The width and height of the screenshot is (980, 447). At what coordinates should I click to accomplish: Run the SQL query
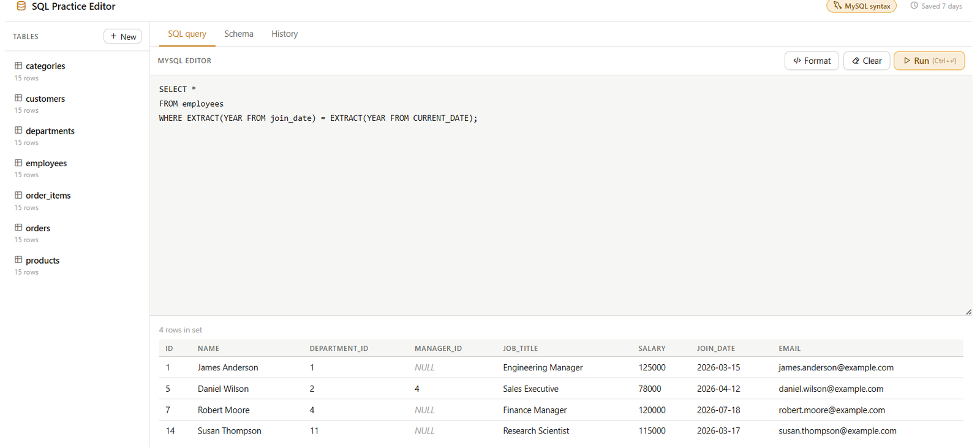[x=929, y=61]
